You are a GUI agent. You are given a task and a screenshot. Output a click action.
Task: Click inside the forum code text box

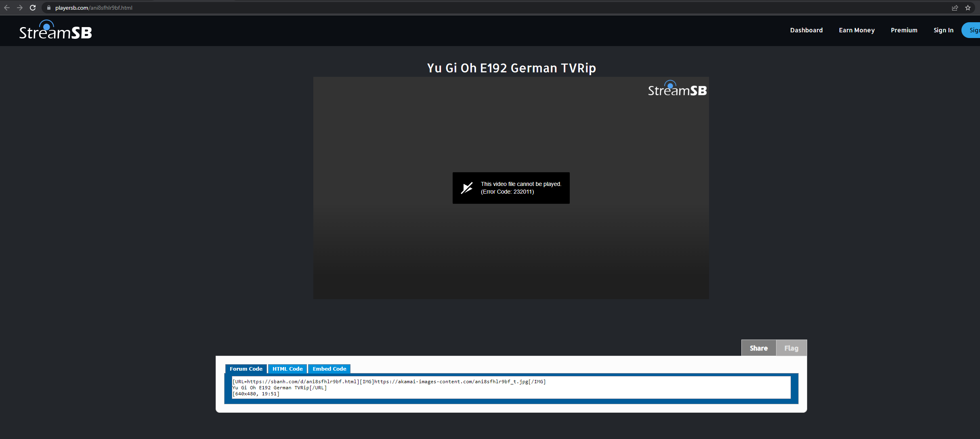coord(511,387)
